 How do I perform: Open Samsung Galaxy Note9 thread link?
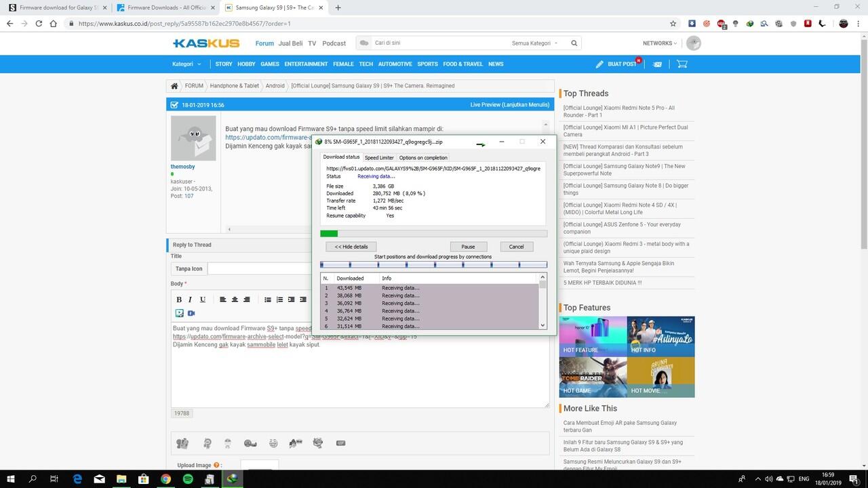click(x=624, y=169)
